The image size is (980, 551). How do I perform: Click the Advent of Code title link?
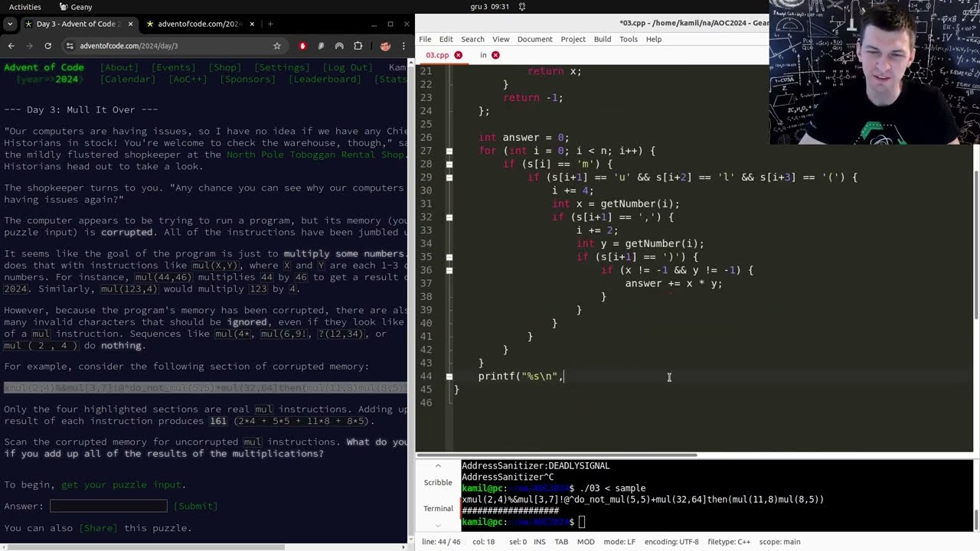[44, 67]
